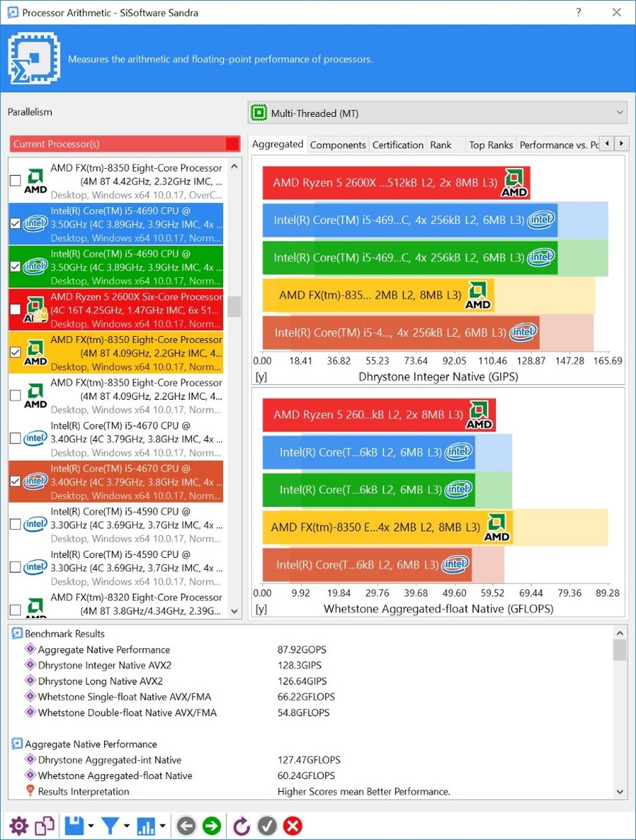Screen dimensions: 636x840
Task: Click the blue save floppy icon
Action: (75, 826)
